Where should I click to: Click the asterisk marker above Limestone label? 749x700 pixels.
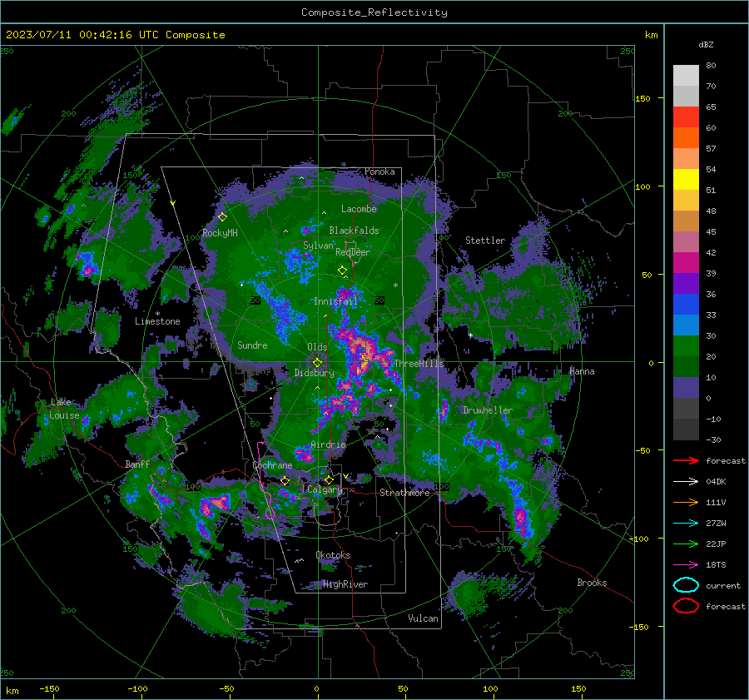[157, 314]
